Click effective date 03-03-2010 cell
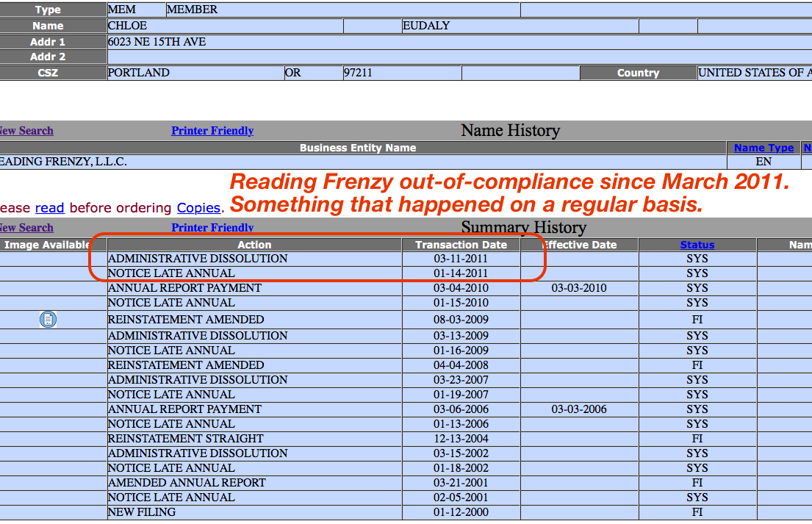 point(579,288)
